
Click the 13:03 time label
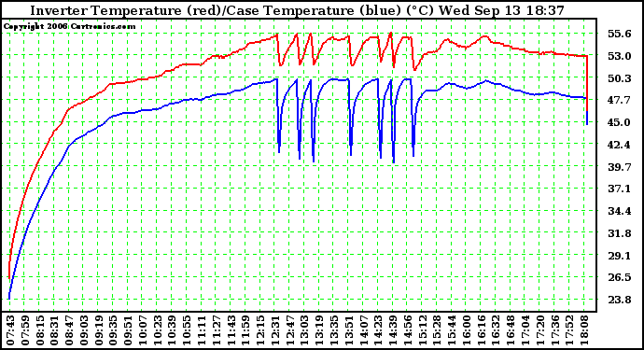tap(304, 330)
